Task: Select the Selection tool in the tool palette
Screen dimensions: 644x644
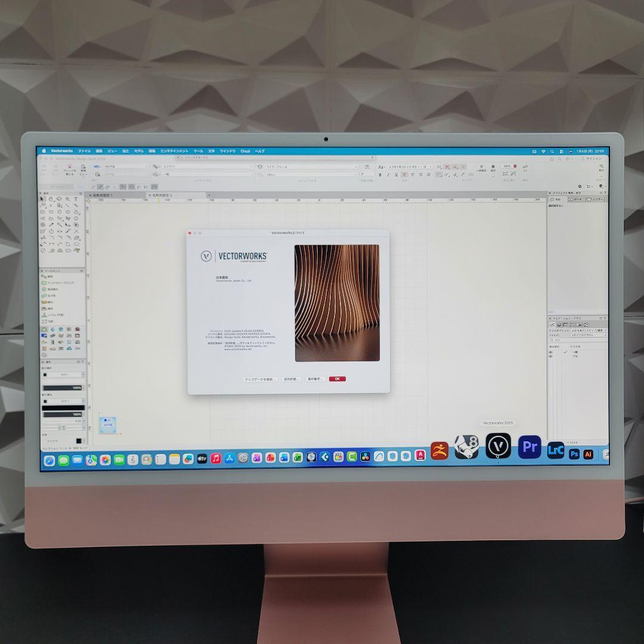Action: (42, 199)
